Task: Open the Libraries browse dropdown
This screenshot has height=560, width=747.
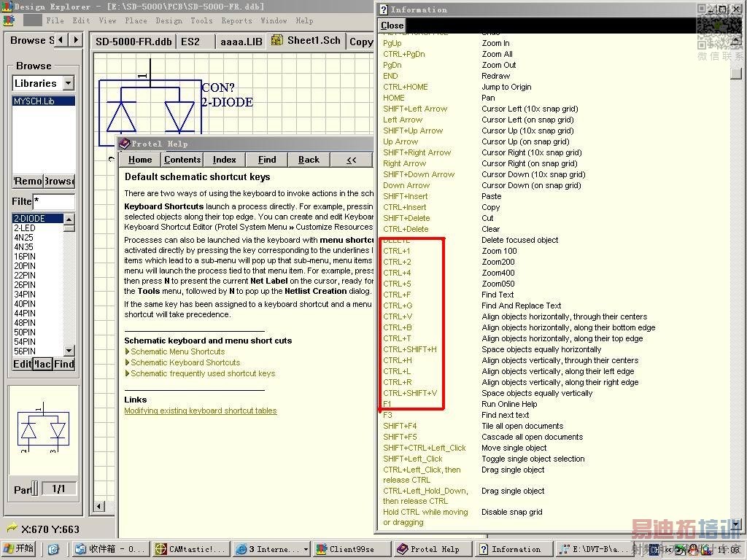Action: pyautogui.click(x=69, y=83)
